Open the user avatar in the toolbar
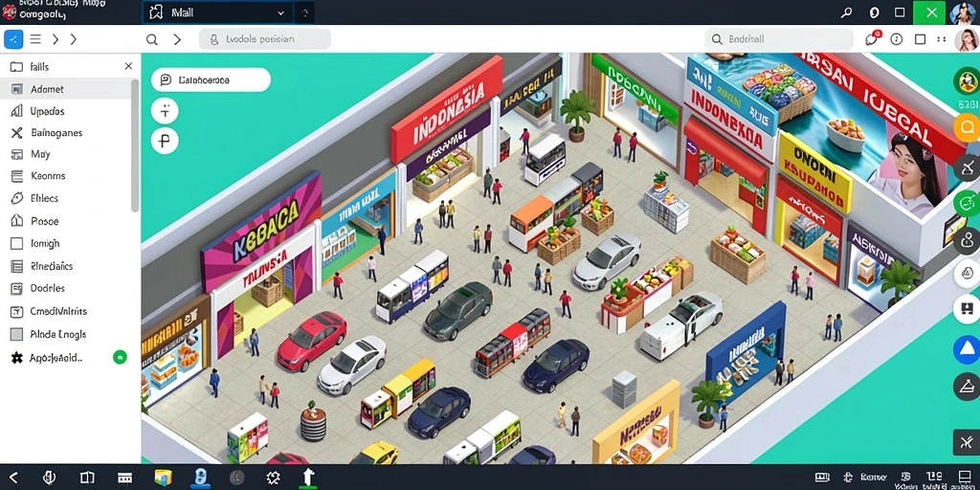Screen dimensions: 980x490 [967, 39]
